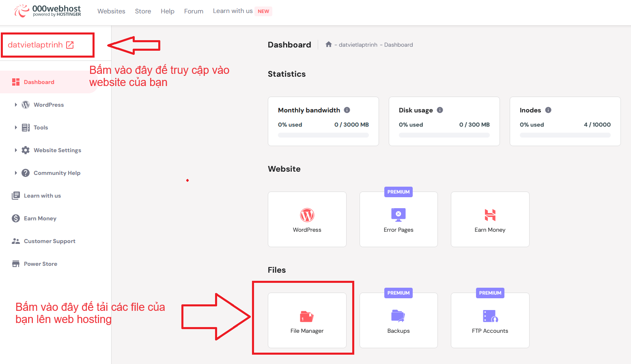The width and height of the screenshot is (631, 364).
Task: Click the Monthly bandwidth usage progress bar
Action: [323, 135]
